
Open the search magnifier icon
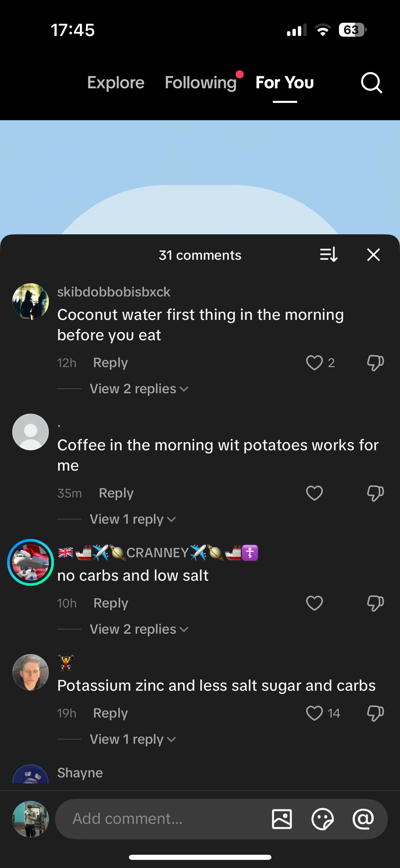tap(372, 83)
